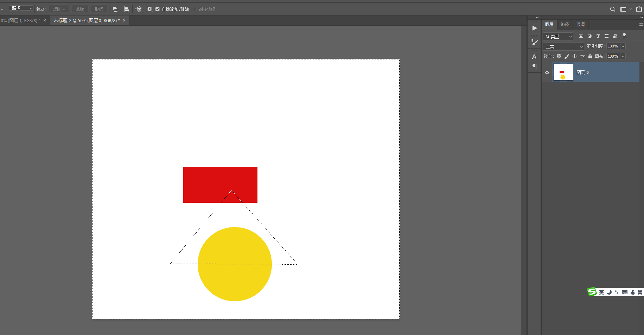Screen dimensions: 644x335
Task: Open the Character panel icon
Action: tap(535, 57)
